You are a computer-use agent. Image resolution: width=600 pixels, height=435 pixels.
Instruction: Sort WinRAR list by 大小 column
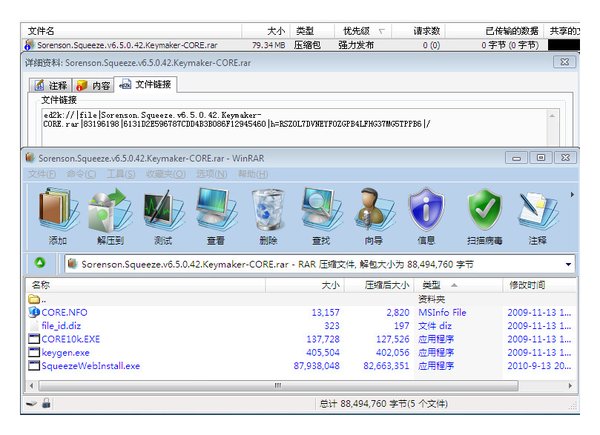(x=305, y=285)
